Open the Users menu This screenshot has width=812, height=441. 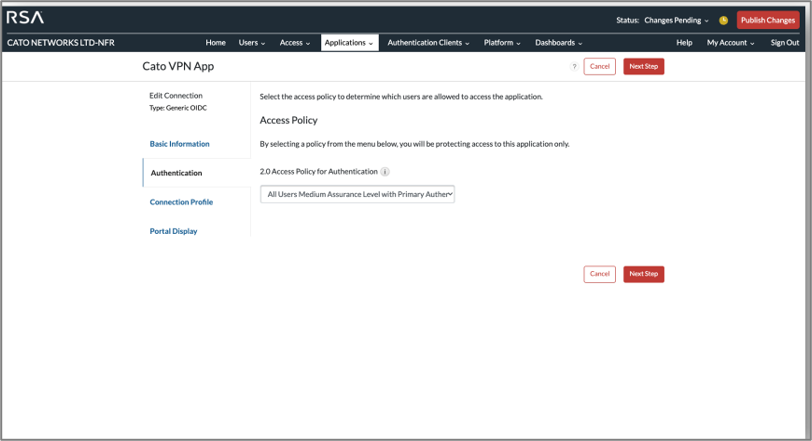252,42
